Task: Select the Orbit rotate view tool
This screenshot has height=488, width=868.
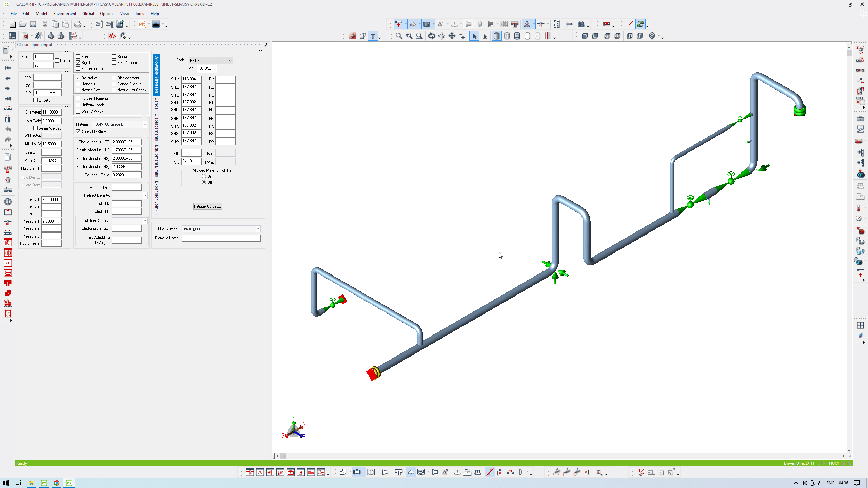Action: pos(431,36)
